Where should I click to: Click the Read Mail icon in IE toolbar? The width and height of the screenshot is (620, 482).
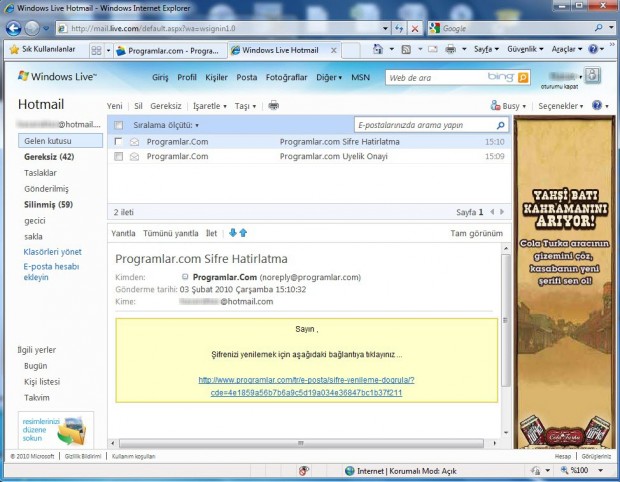click(433, 49)
